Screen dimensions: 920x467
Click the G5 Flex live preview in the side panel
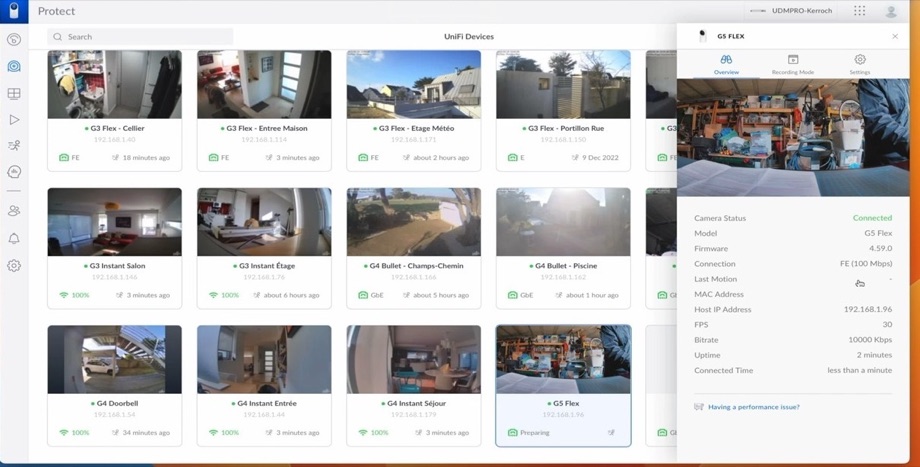point(793,138)
